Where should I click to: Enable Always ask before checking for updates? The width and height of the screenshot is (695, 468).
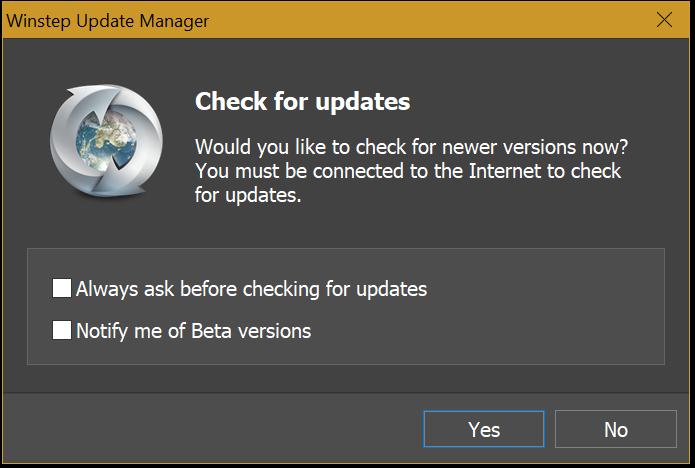[x=62, y=288]
